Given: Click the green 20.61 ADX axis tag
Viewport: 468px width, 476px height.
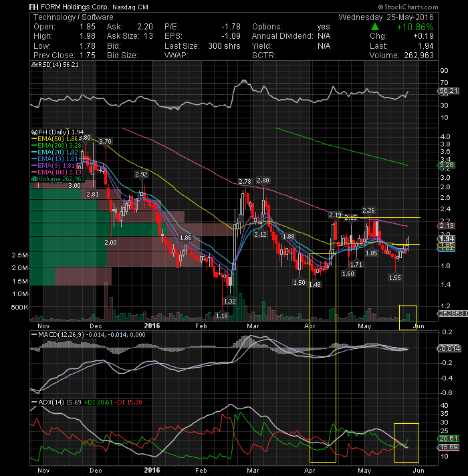Looking at the screenshot, I should 448,439.
